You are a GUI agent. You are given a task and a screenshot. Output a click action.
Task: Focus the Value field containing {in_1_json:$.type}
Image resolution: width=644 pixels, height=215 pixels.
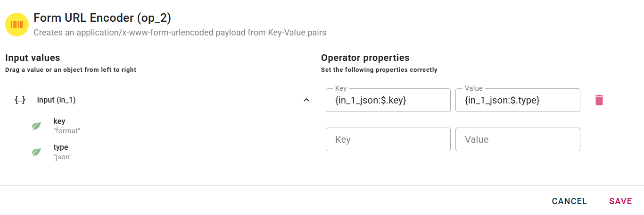click(518, 100)
